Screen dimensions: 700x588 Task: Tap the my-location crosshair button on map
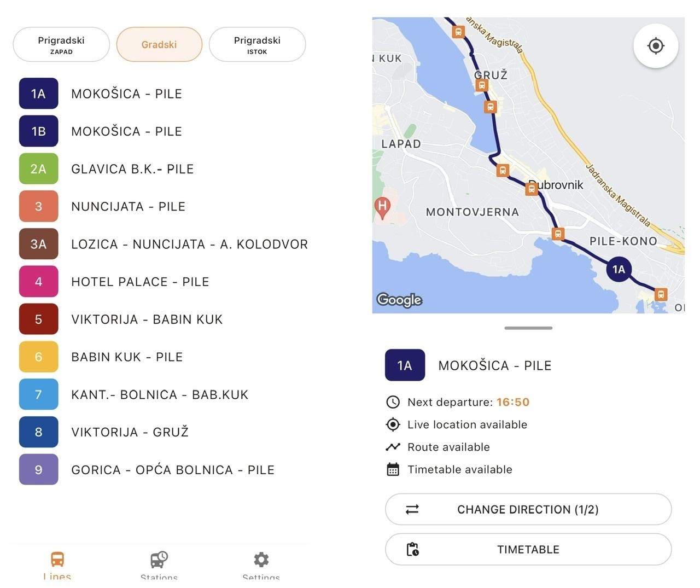(x=655, y=45)
